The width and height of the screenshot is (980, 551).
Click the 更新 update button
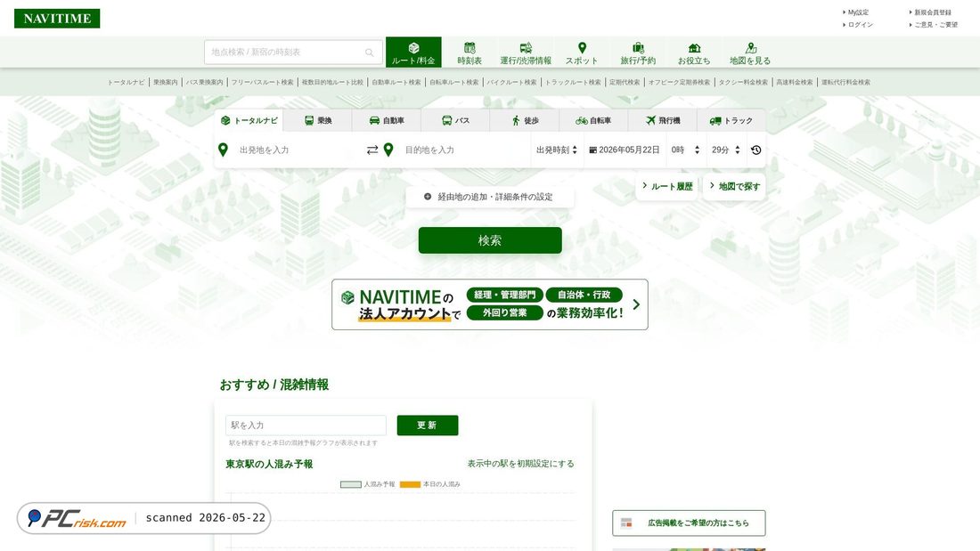428,425
